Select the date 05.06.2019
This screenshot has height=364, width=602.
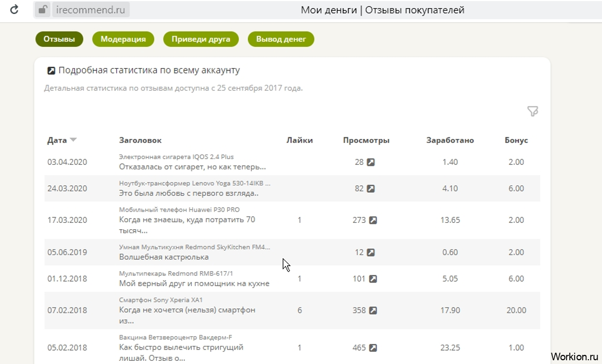67,252
